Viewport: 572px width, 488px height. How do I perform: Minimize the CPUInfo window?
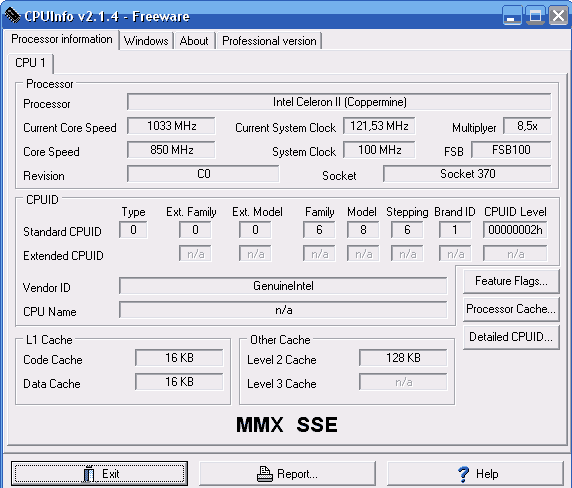tap(512, 16)
